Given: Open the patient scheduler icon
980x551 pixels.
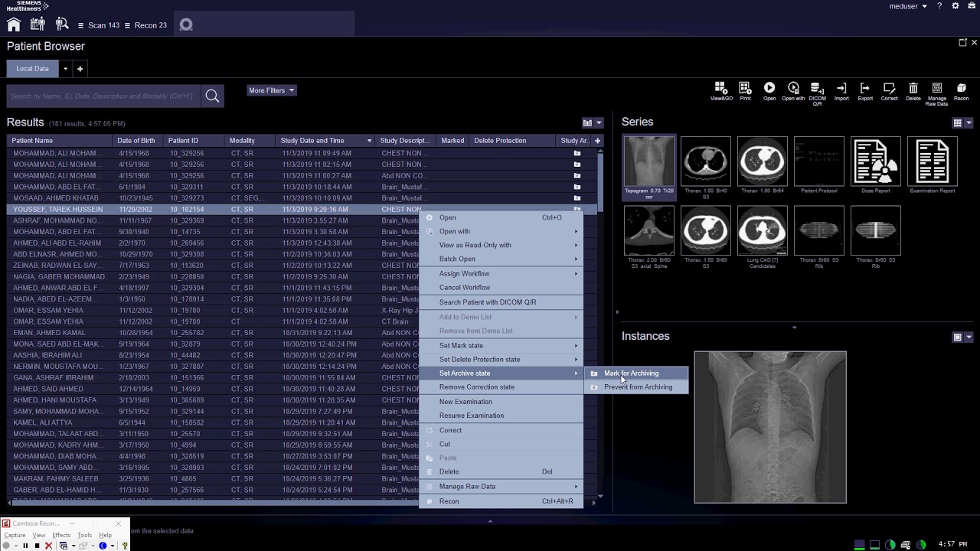Looking at the screenshot, I should point(38,24).
